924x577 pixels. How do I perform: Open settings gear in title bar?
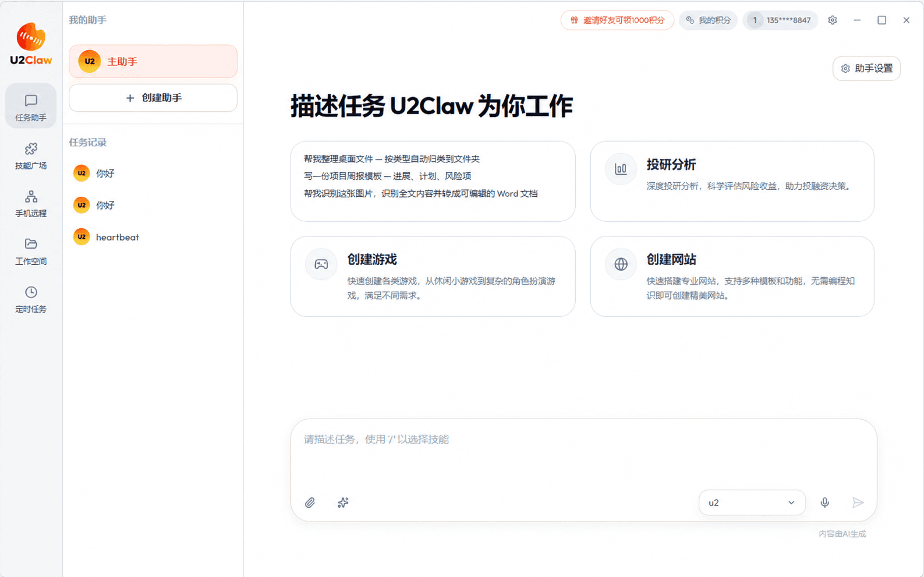tap(833, 20)
